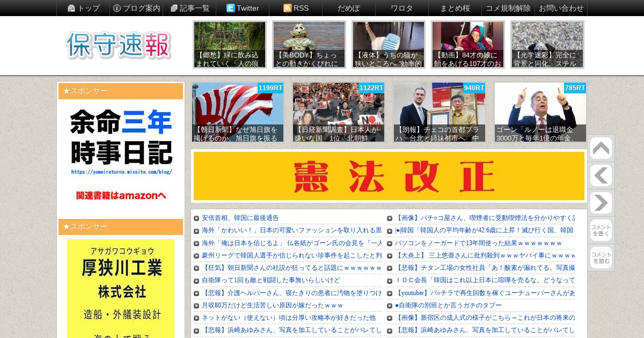644x338 pixels.
Task: Open link ネットがない（使えない）頃は分厚い攻略本
Action: (x=289, y=318)
